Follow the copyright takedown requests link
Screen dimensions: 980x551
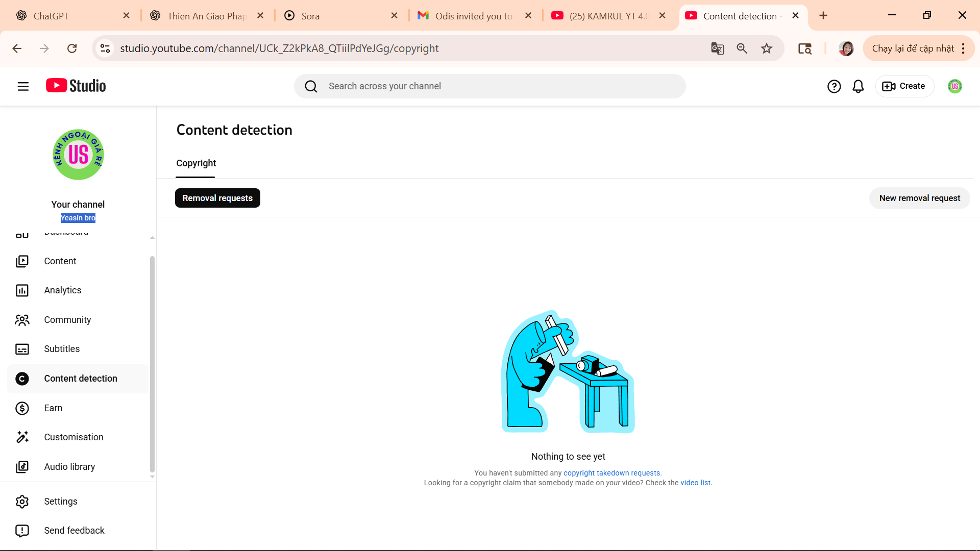611,473
